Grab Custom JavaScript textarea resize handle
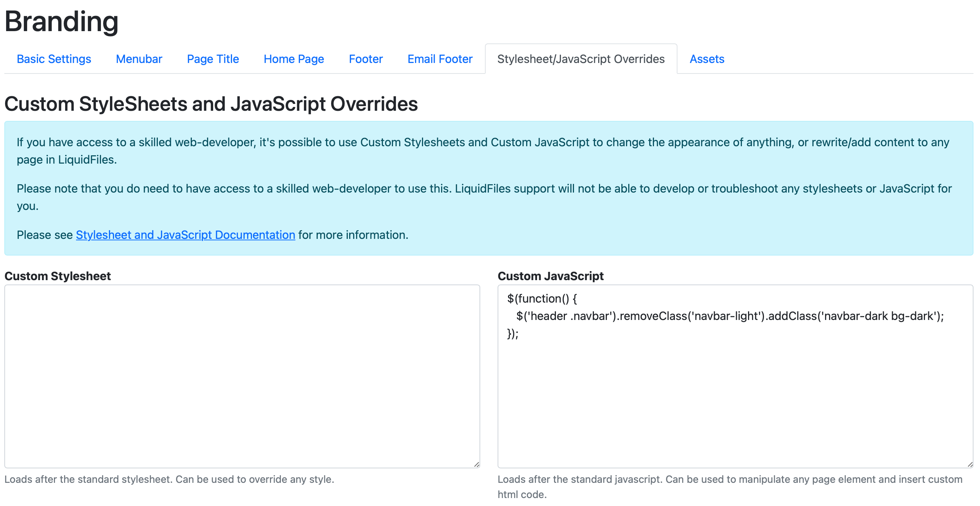The image size is (980, 506). point(970,464)
